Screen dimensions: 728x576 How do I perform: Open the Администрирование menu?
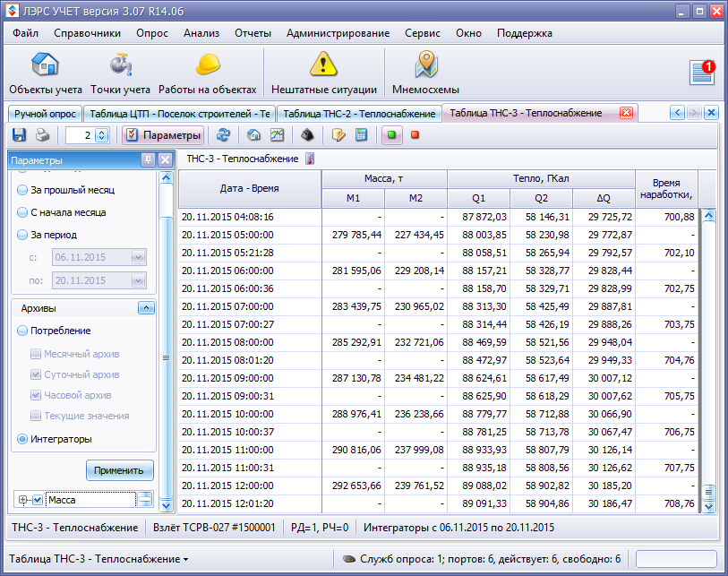pyautogui.click(x=338, y=33)
